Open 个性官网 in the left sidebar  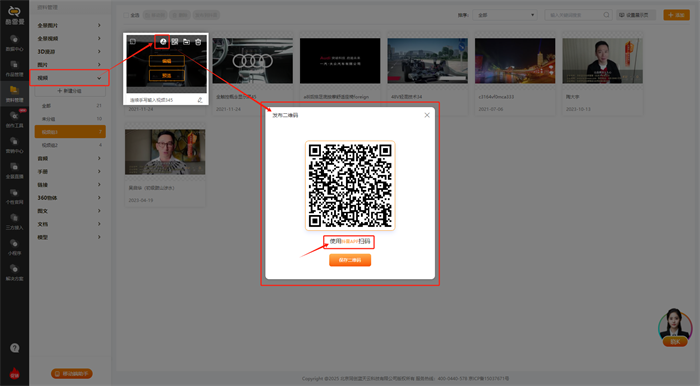point(14,196)
